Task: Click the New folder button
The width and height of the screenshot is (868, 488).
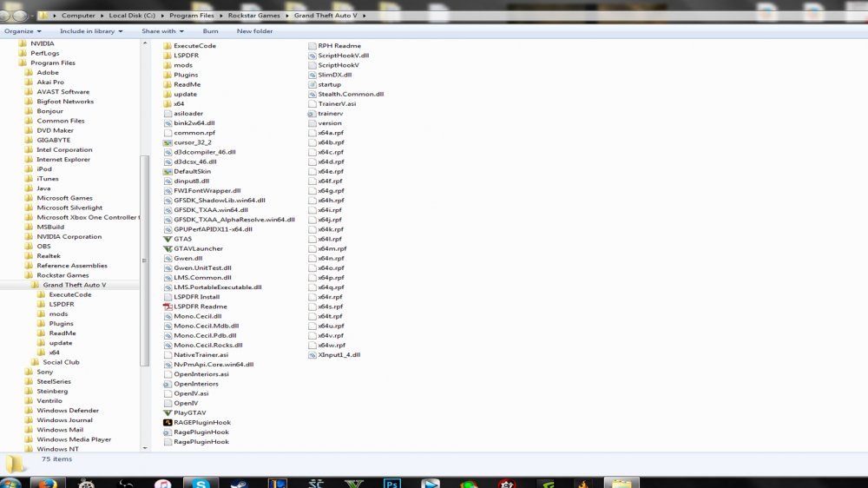Action: (254, 31)
